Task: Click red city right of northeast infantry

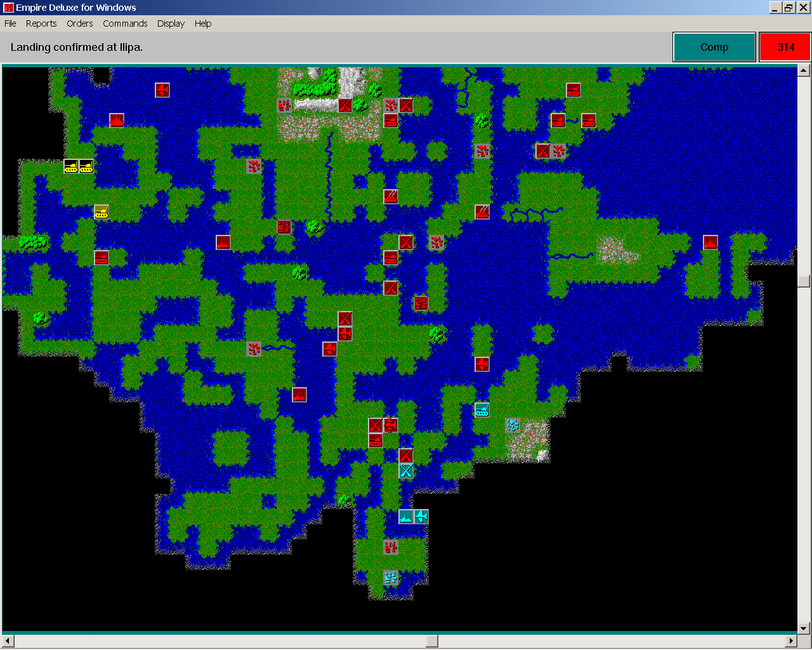Action: (558, 151)
